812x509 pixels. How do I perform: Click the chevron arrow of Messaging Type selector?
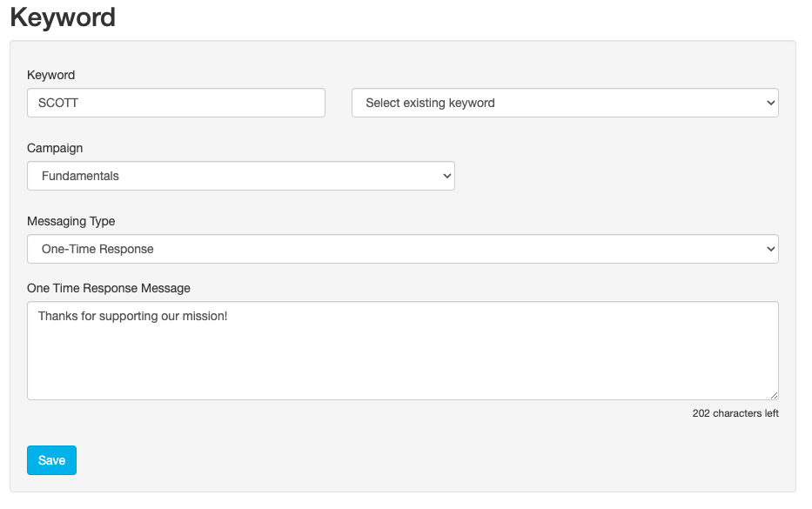(x=770, y=249)
